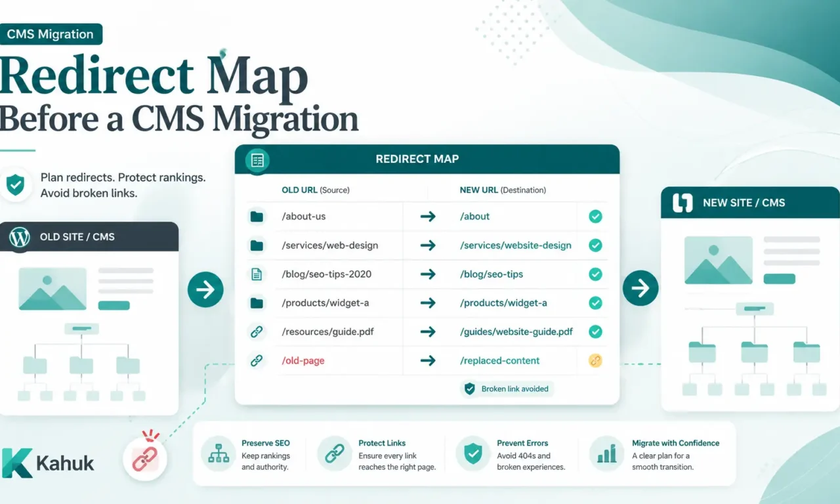Click the shield icon in Broken link avoided badge
This screenshot has width=840, height=504.
click(x=469, y=389)
